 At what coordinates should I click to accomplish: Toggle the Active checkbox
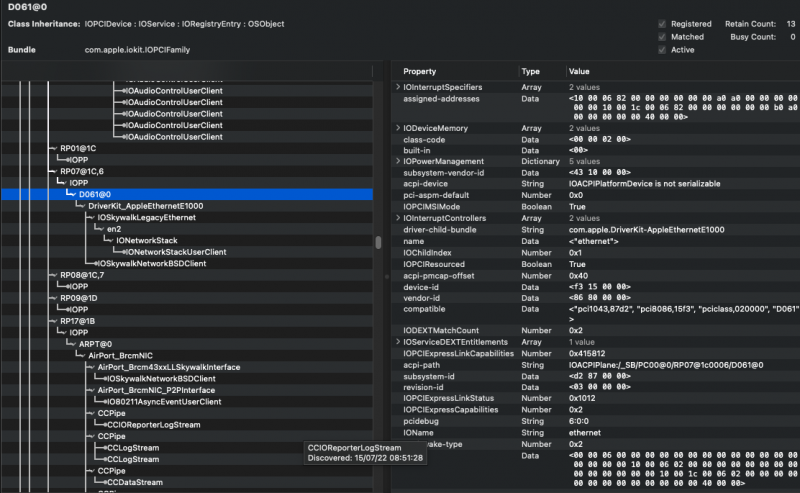662,50
